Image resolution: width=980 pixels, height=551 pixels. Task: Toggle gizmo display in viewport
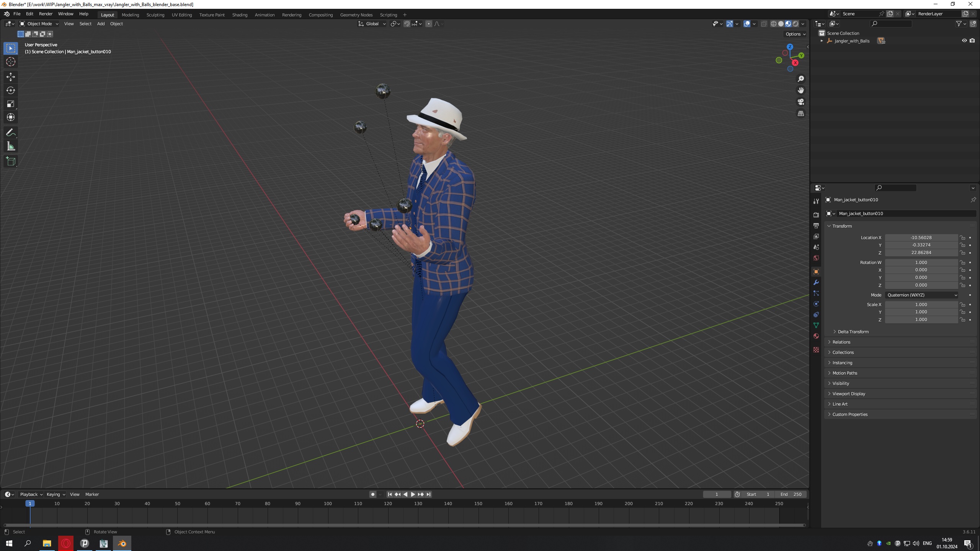tap(730, 24)
